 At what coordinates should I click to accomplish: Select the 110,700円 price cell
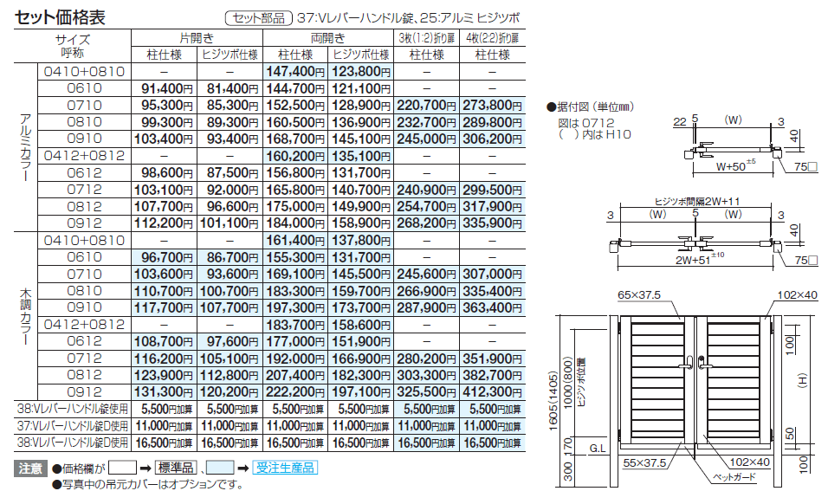(x=164, y=291)
